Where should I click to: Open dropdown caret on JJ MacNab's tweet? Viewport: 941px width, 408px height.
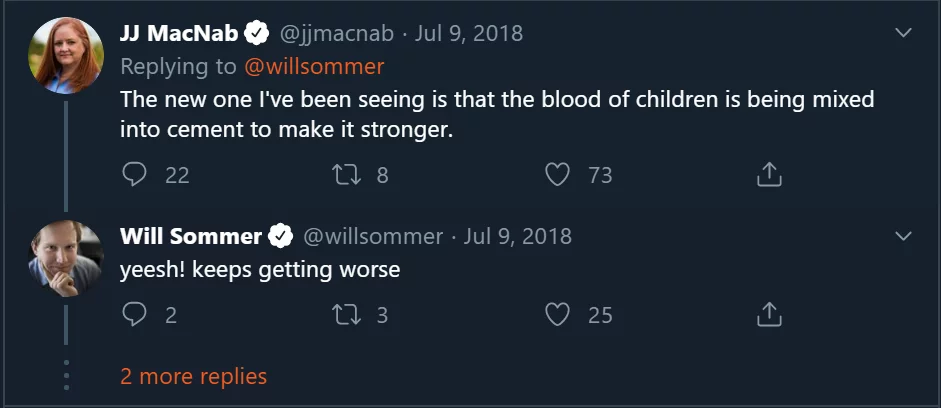point(903,33)
